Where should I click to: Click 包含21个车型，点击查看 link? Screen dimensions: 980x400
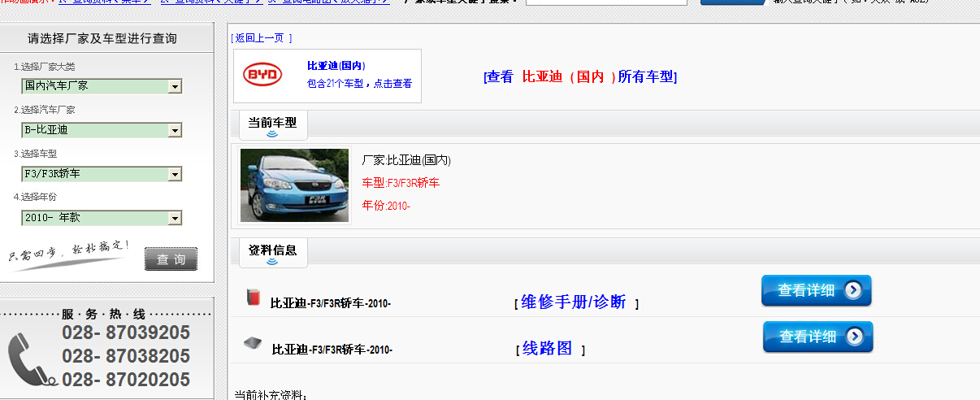[359, 83]
